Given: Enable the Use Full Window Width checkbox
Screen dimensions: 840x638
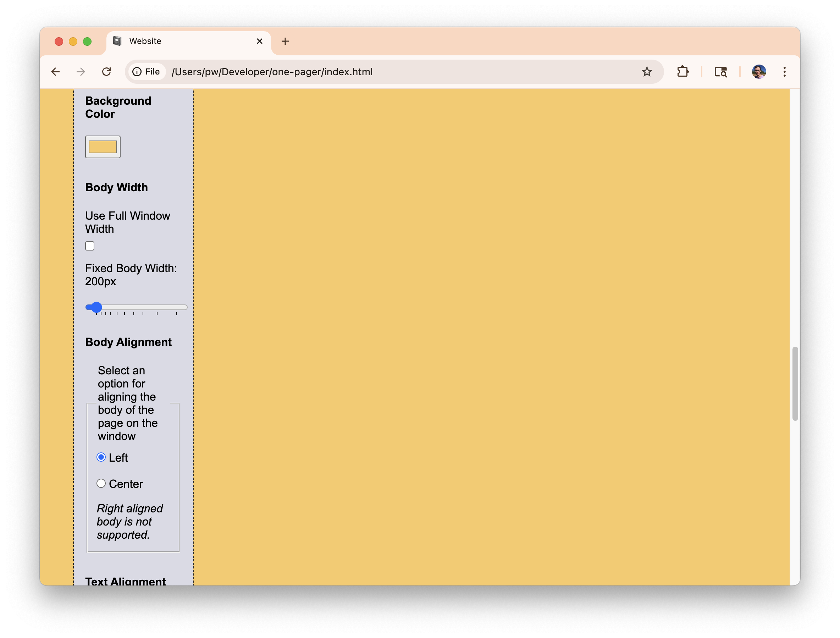Looking at the screenshot, I should point(90,246).
